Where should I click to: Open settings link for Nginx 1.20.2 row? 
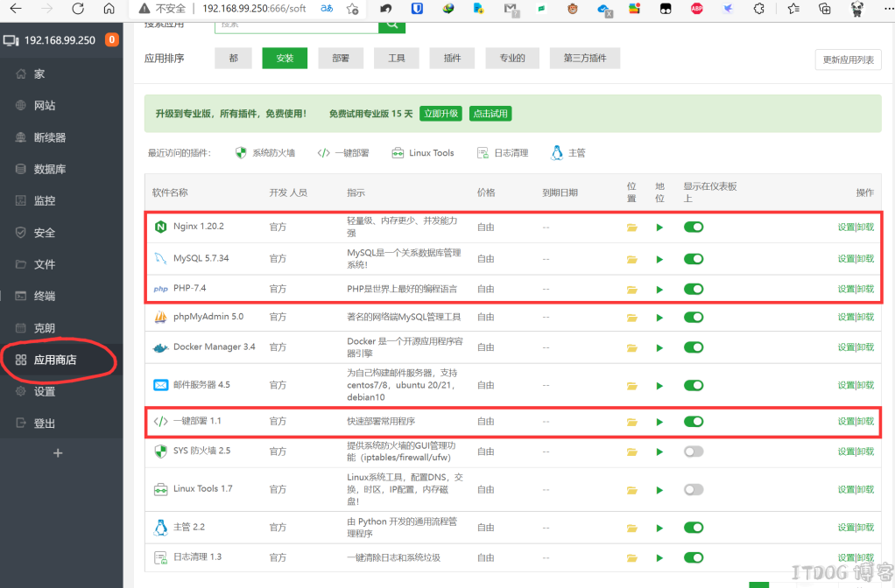click(846, 227)
